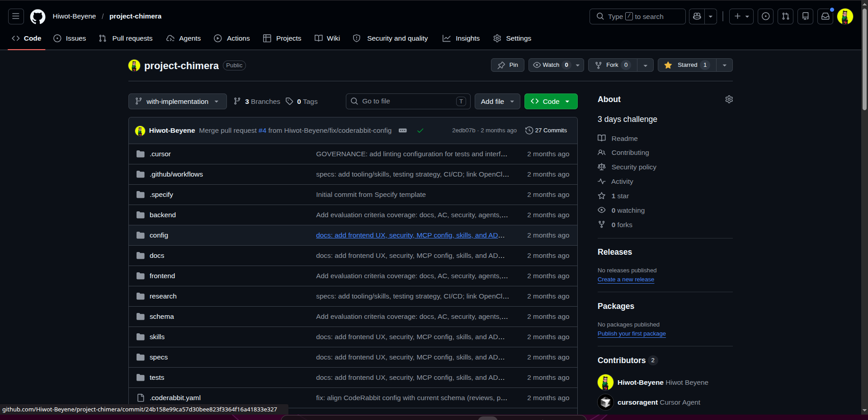Expand the Watch notifications dropdown
The width and height of the screenshot is (868, 420).
[x=556, y=65]
